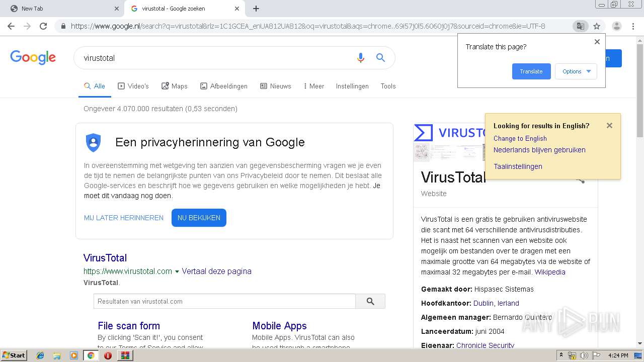The width and height of the screenshot is (644, 362).
Task: Click the colorful grid app in taskbar
Action: coord(125,355)
